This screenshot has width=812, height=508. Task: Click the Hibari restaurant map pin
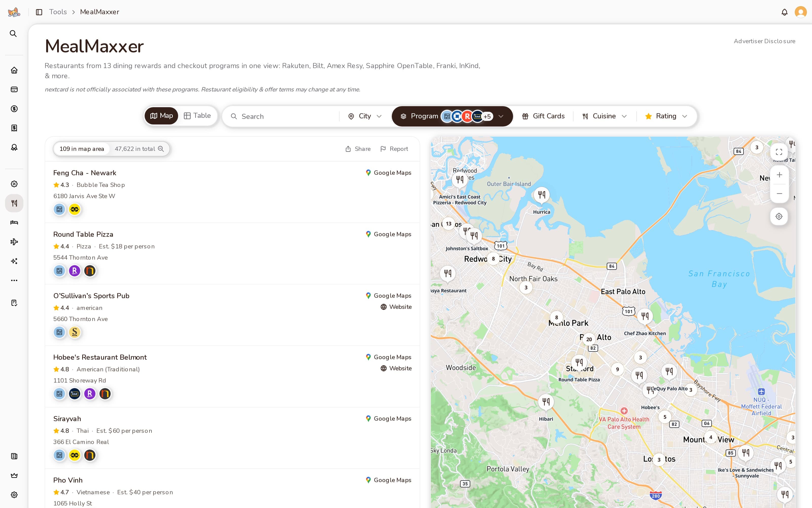pyautogui.click(x=546, y=402)
